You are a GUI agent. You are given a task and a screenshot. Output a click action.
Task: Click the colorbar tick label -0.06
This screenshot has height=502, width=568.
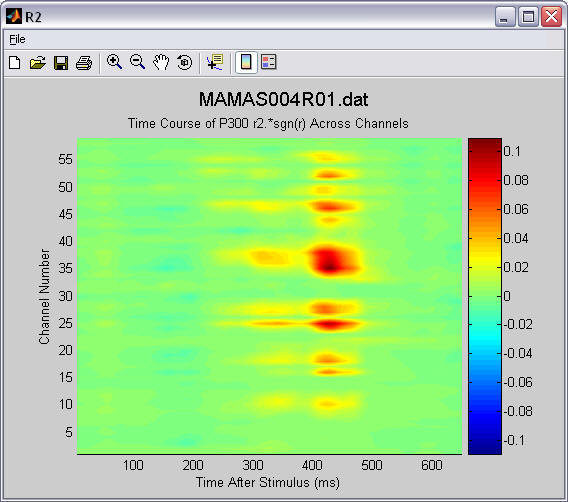point(518,382)
